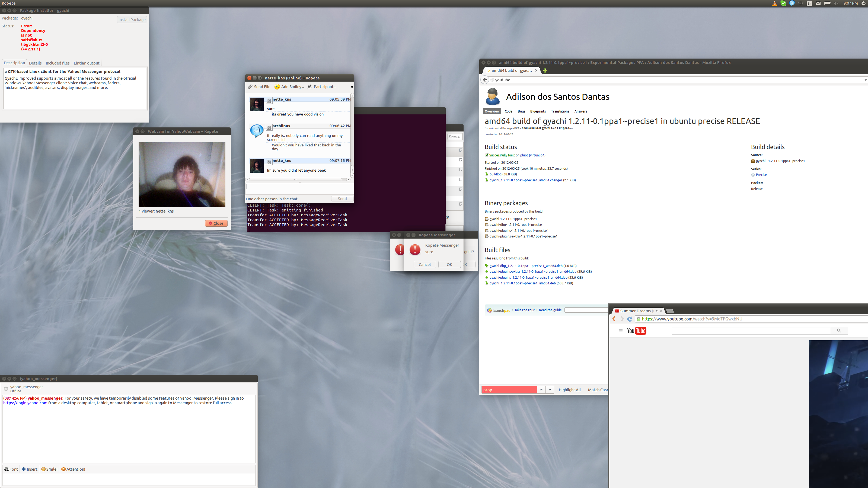868x488 pixels.
Task: Click nette_kns avatar on the 09:05:39 message
Action: pos(257,104)
